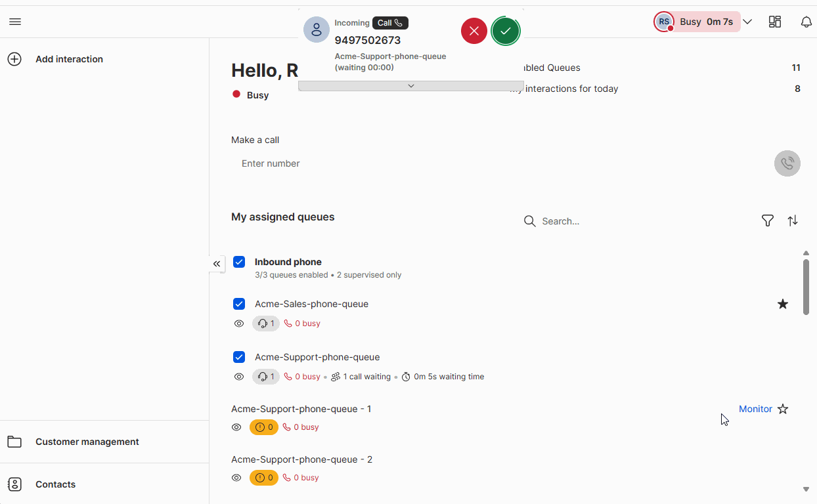Accept the incoming call with green checkmark

(505, 31)
